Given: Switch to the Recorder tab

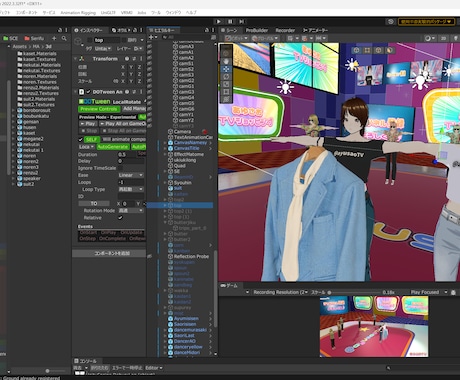Looking at the screenshot, I should coord(285,30).
